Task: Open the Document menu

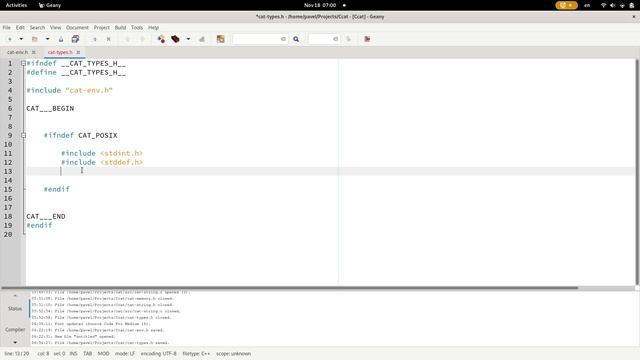Action: coord(77,27)
